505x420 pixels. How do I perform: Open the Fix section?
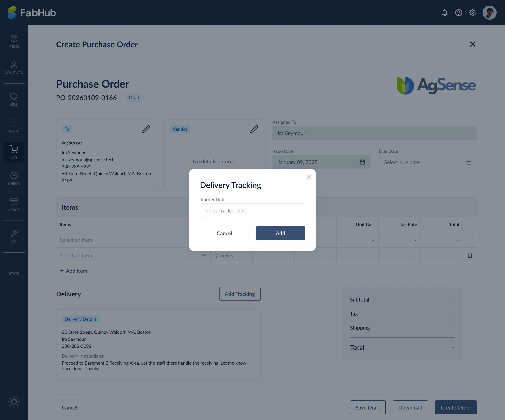[14, 237]
